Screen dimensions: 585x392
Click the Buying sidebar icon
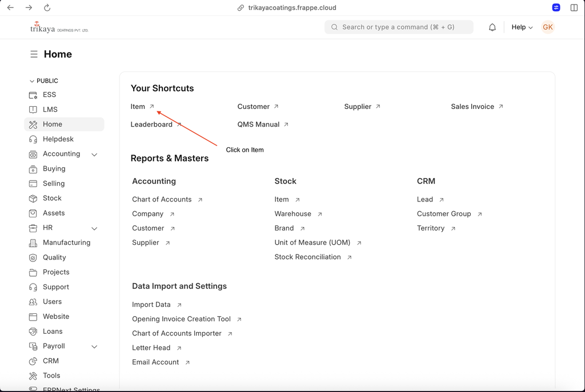tap(33, 169)
